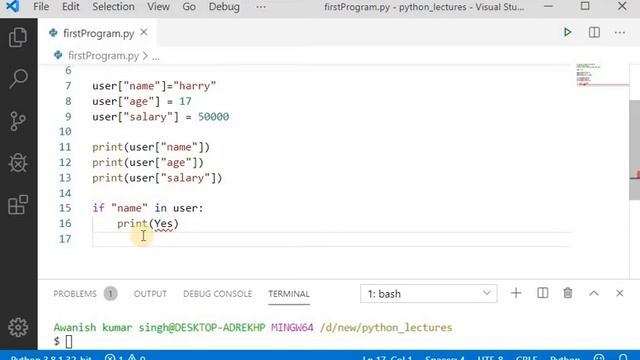Expand the breadcrumb ellipsis after firstProgram.py
The height and width of the screenshot is (360, 640).
[156, 56]
